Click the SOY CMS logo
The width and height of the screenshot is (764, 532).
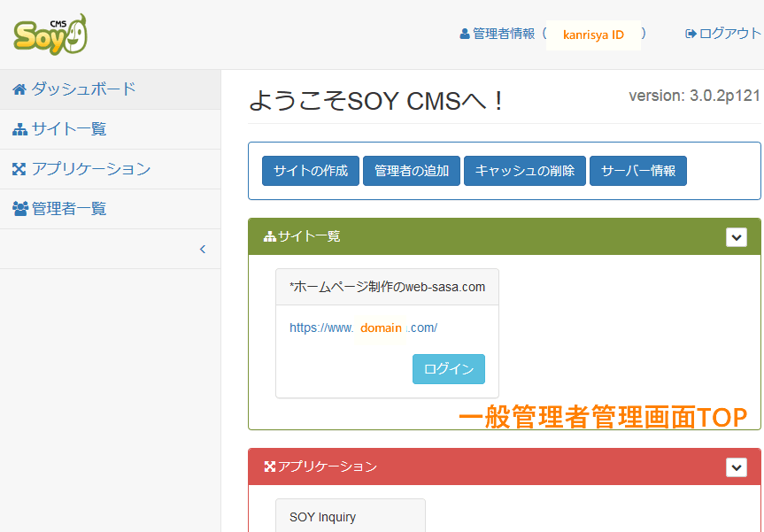pyautogui.click(x=50, y=35)
